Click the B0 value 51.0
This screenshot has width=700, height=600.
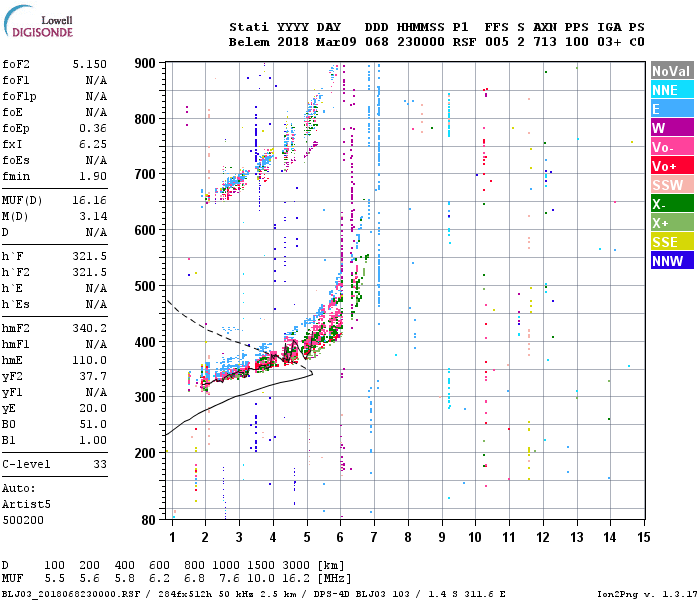pyautogui.click(x=93, y=425)
